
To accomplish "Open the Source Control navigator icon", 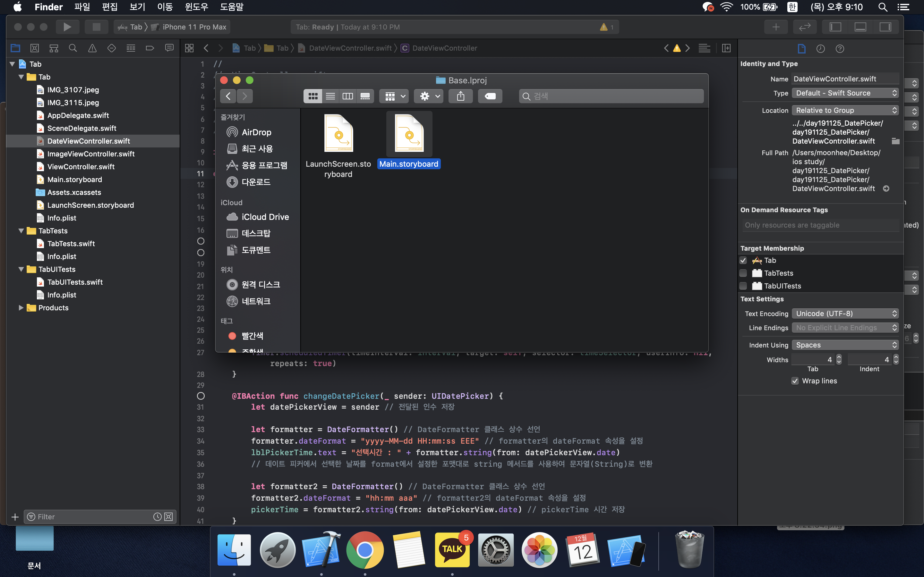I will pos(34,48).
